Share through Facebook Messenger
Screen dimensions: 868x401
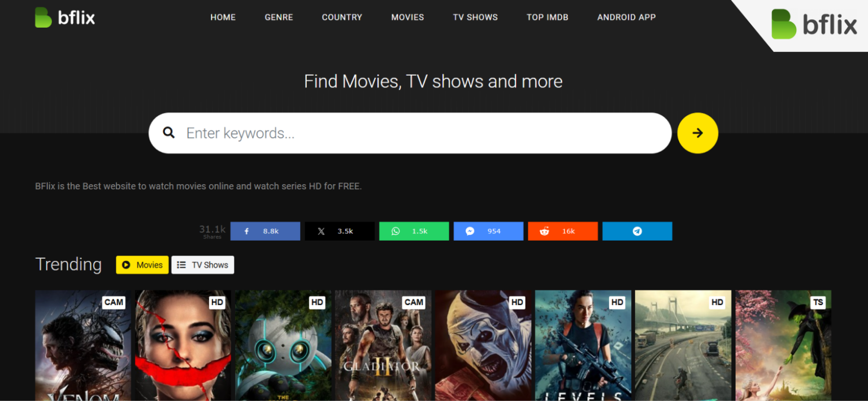click(488, 231)
